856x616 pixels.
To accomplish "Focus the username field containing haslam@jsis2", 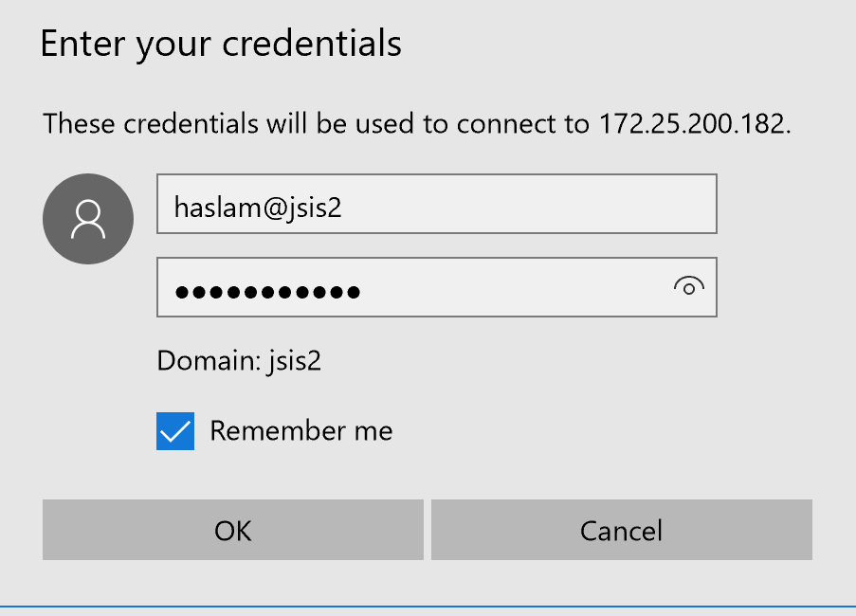I will point(437,204).
